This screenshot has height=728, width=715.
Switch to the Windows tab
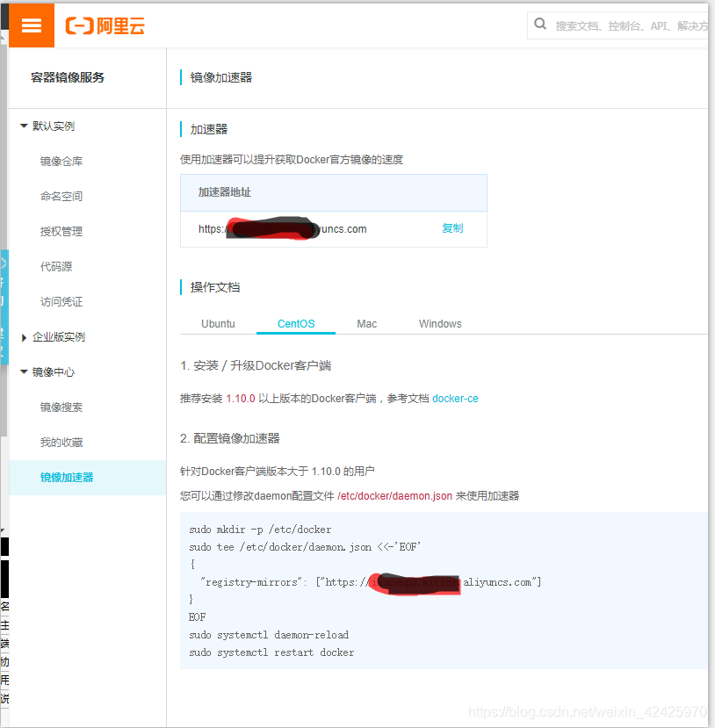[440, 324]
